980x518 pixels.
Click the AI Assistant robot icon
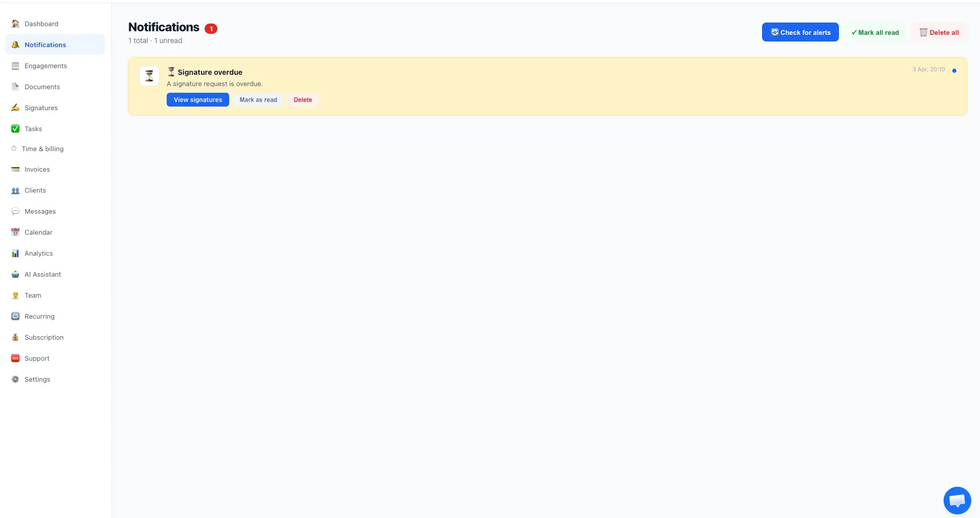[15, 274]
